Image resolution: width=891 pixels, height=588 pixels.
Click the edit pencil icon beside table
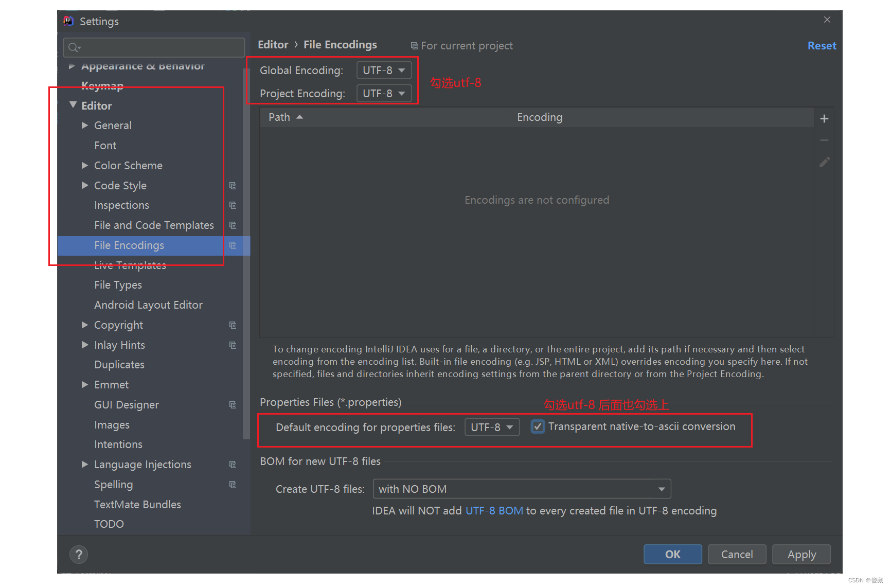(x=824, y=162)
